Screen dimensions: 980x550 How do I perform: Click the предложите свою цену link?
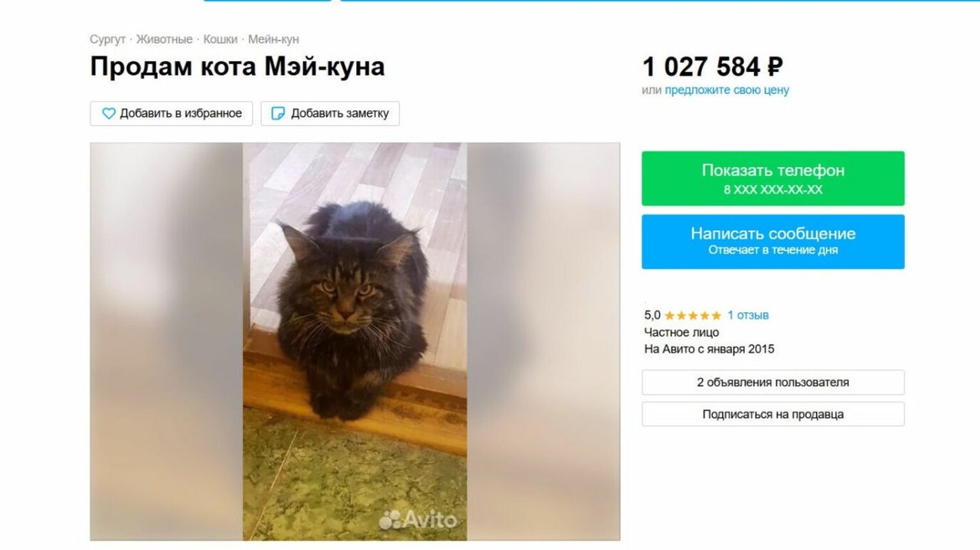(727, 90)
